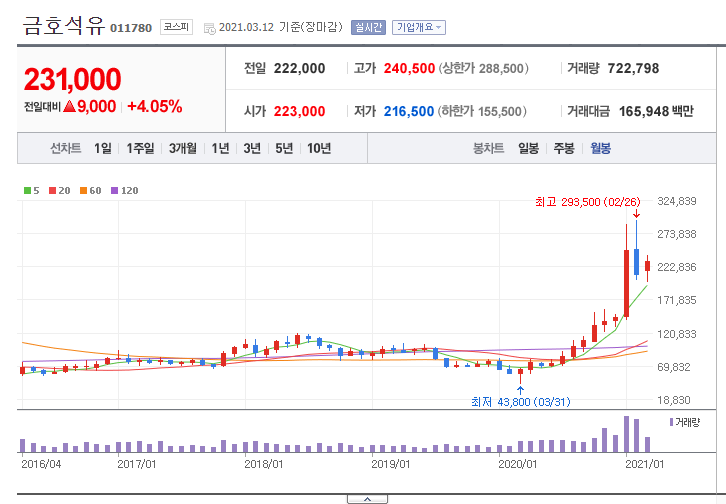Click the stock code 011780
The width and height of the screenshot is (726, 504).
(x=131, y=28)
